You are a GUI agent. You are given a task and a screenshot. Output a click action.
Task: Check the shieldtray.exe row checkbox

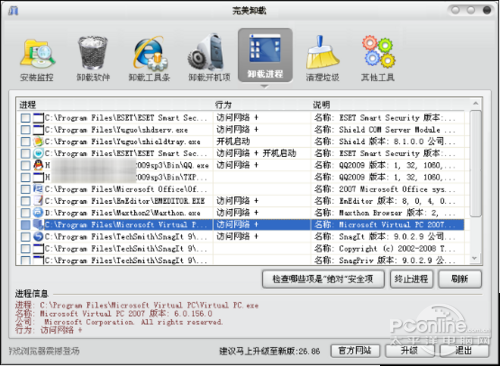pos(25,142)
